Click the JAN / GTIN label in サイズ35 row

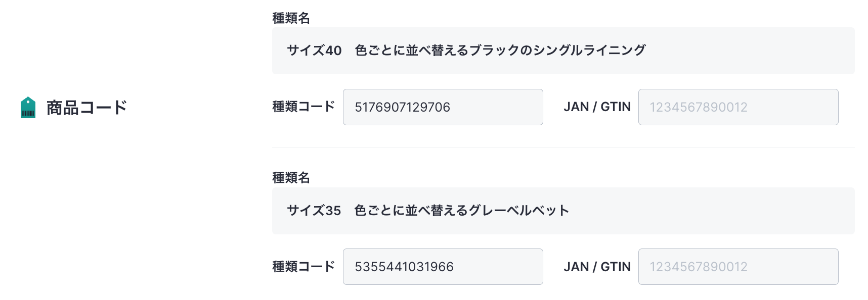[x=597, y=267]
